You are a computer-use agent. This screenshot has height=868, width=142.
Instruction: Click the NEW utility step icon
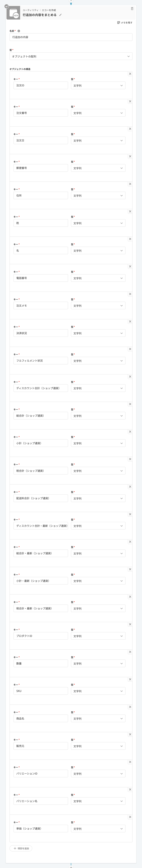[13, 13]
